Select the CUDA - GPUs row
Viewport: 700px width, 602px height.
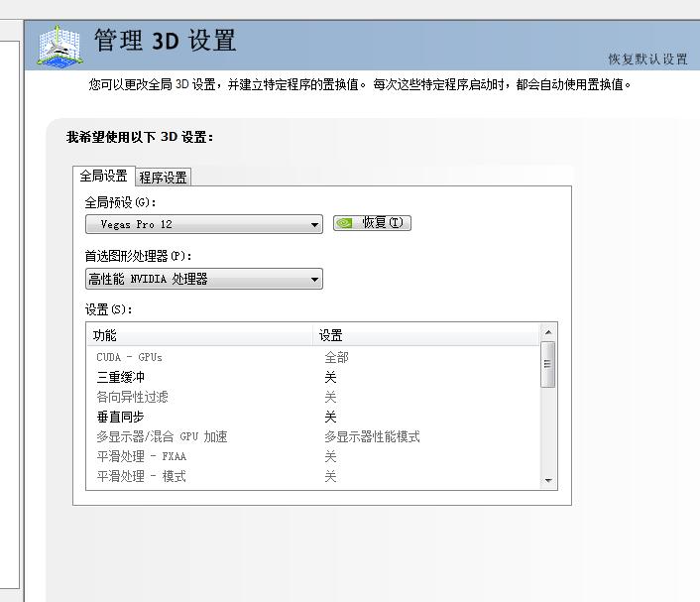pos(313,357)
